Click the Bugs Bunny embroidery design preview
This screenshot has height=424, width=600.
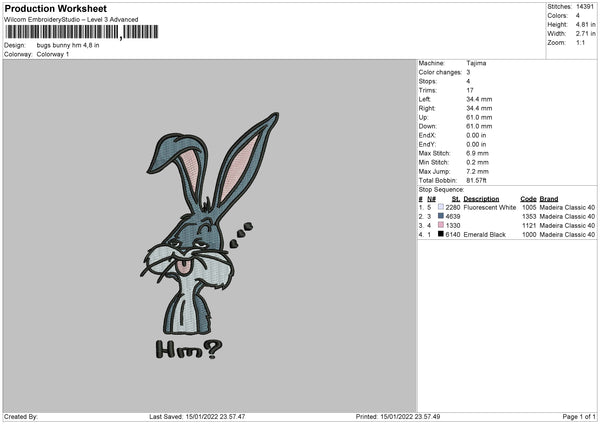point(209,236)
